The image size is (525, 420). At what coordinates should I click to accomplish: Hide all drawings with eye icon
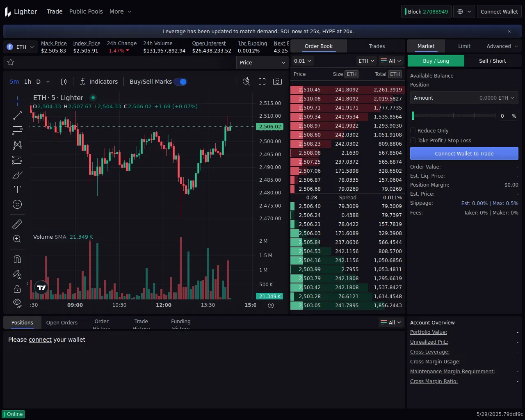click(x=17, y=303)
